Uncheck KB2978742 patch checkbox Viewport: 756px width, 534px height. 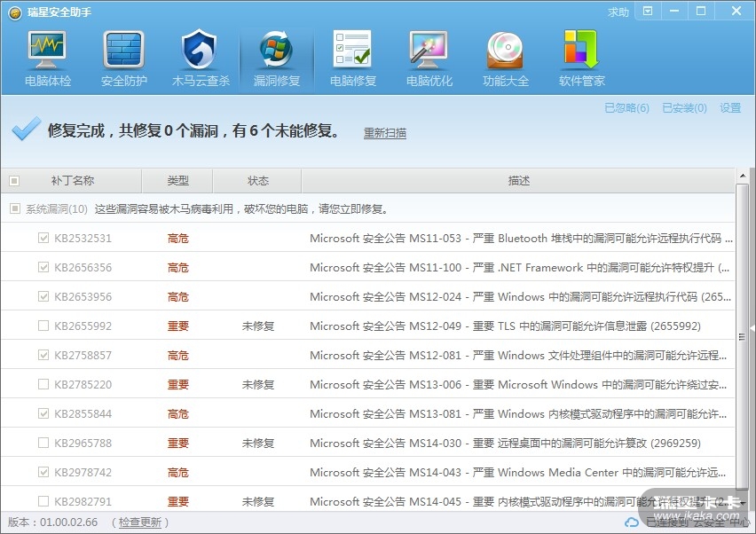[x=43, y=472]
